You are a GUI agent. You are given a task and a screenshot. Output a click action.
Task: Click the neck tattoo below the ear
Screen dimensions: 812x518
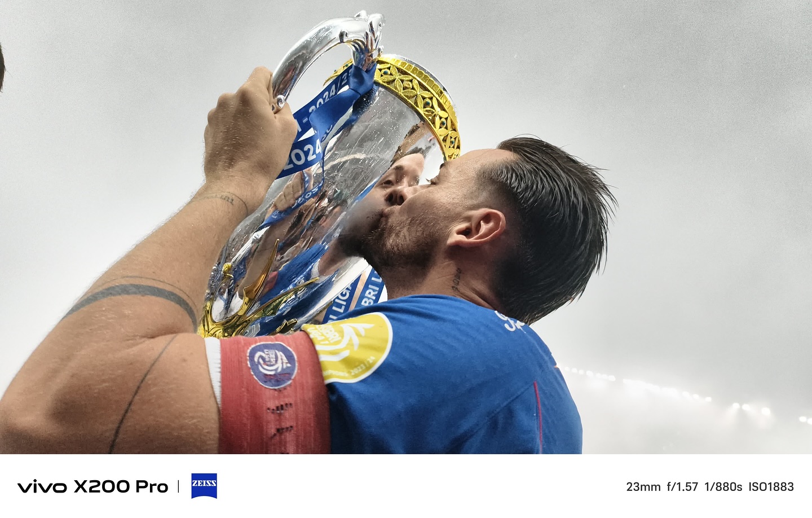click(456, 280)
